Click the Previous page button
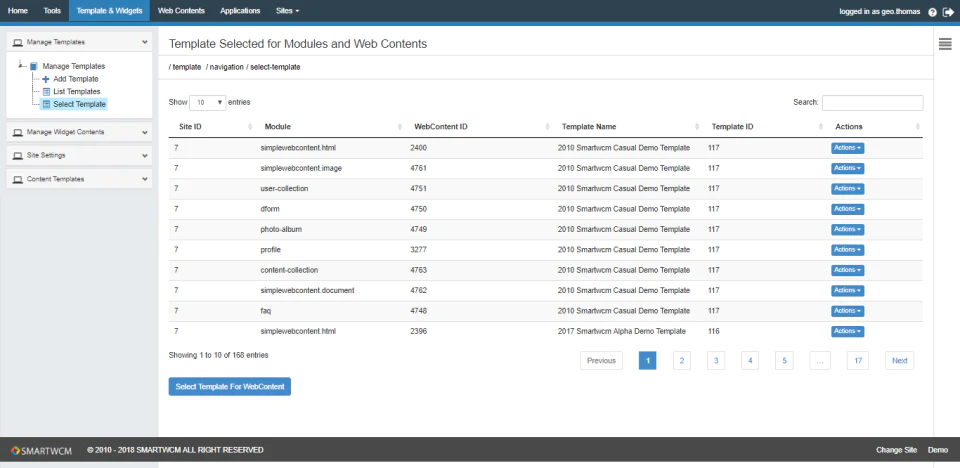 [601, 361]
